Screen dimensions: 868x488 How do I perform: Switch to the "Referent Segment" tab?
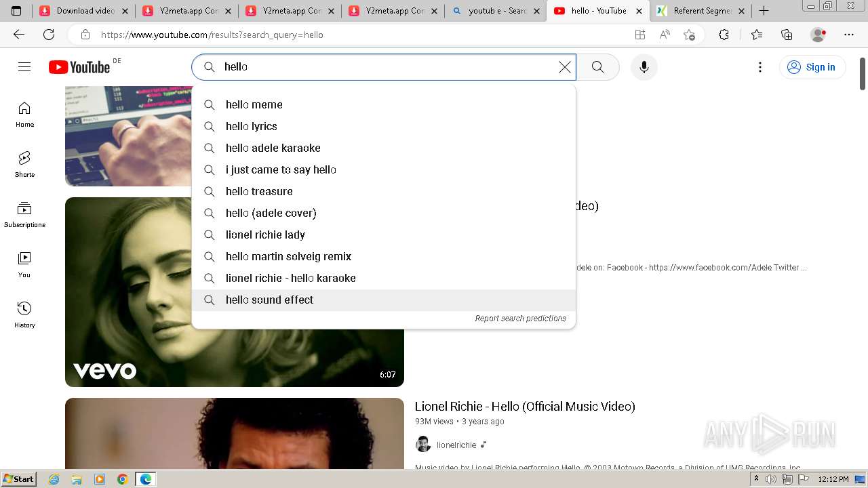pyautogui.click(x=700, y=11)
